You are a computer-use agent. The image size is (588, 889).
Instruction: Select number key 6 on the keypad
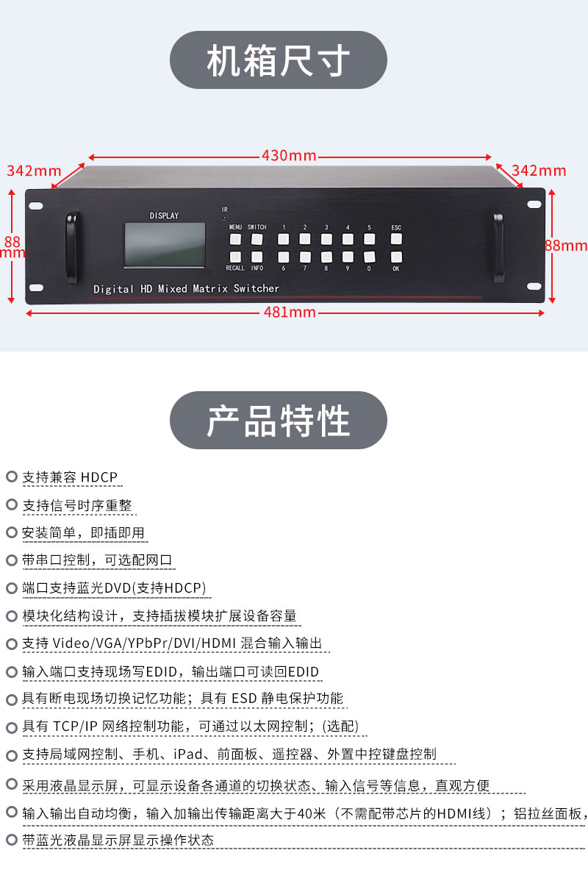(x=283, y=257)
